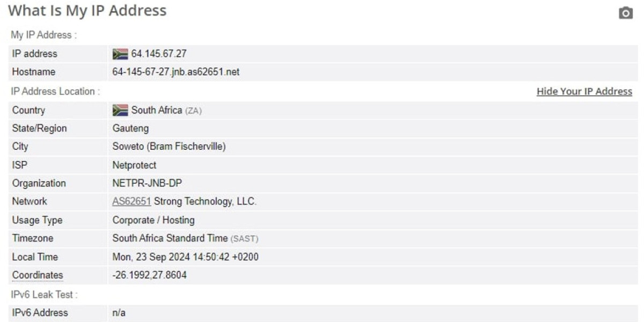
Task: Click the South Africa country name
Action: 157,111
